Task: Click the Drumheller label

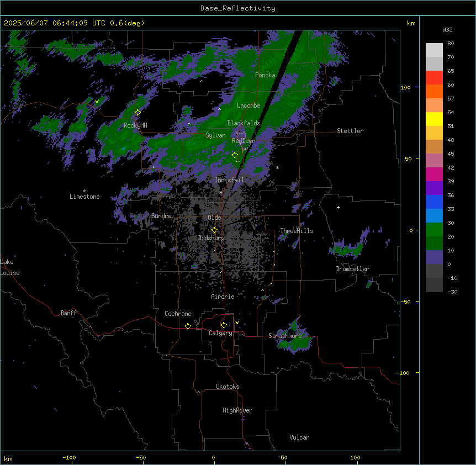Action: (x=352, y=269)
